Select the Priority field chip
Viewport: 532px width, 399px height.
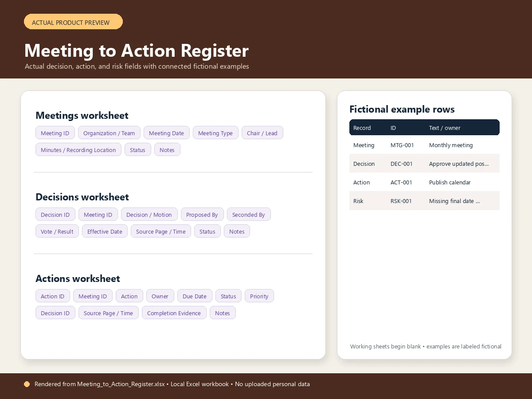[259, 296]
